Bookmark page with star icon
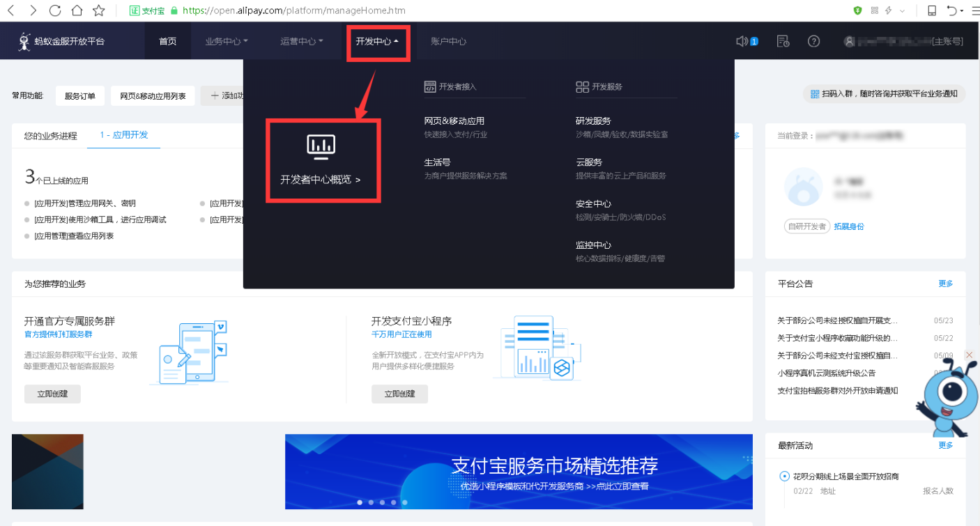 pyautogui.click(x=98, y=10)
